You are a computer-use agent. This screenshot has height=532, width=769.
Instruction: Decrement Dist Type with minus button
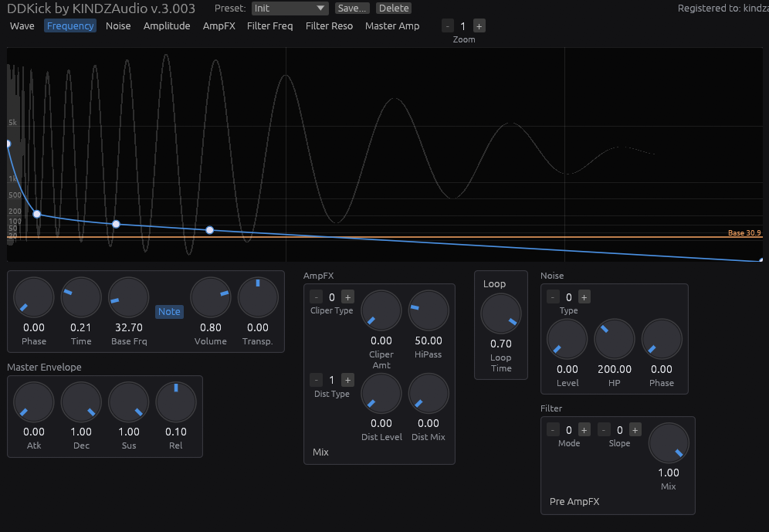click(317, 380)
